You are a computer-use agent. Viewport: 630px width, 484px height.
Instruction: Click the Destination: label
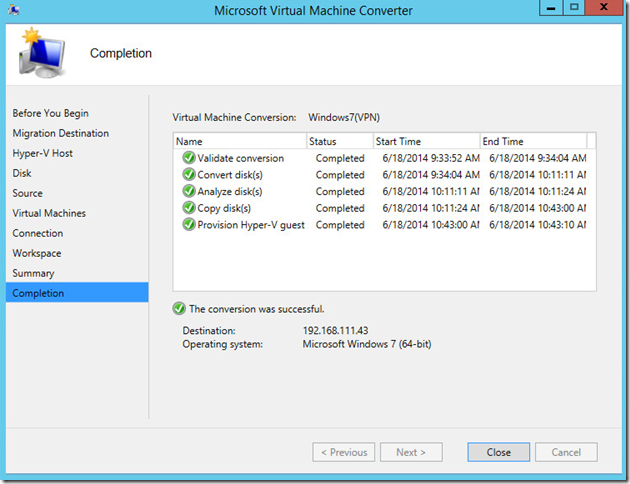coord(209,331)
